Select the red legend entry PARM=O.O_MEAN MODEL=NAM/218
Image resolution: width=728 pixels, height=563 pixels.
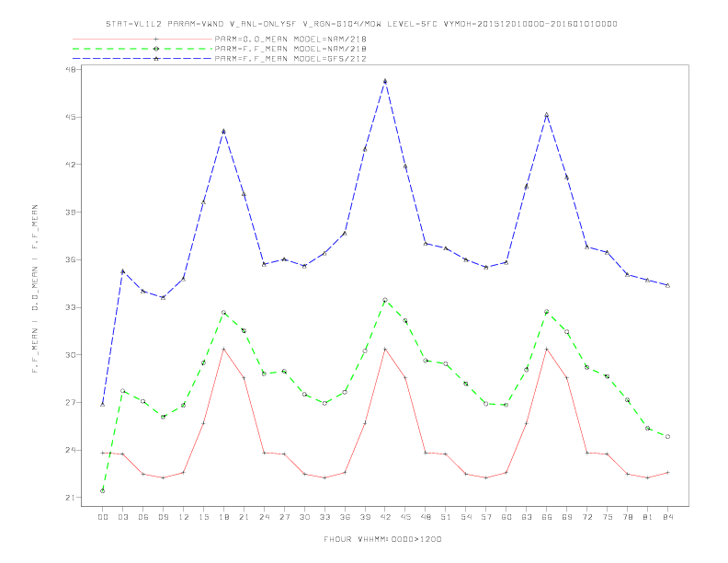click(290, 39)
